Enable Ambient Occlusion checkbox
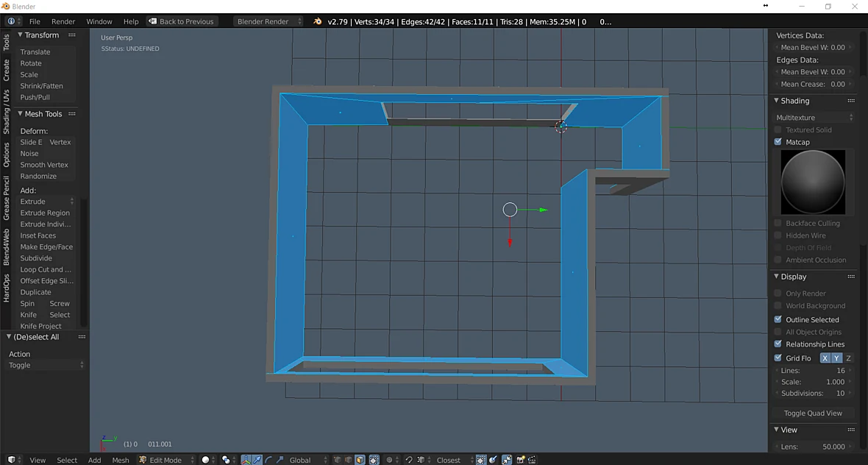The height and width of the screenshot is (465, 868). (778, 260)
